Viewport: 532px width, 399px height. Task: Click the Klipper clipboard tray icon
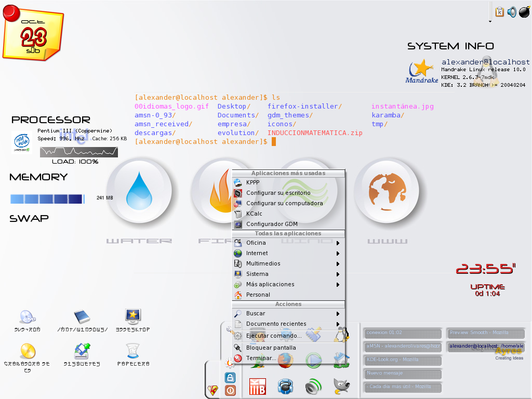click(499, 12)
